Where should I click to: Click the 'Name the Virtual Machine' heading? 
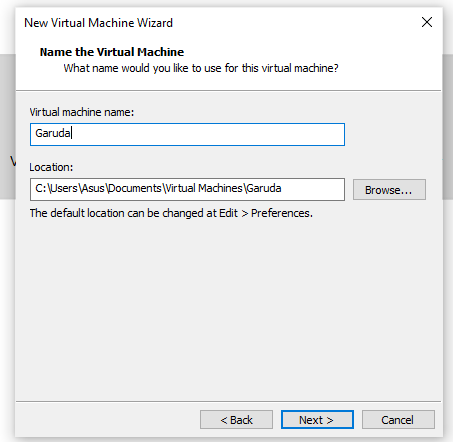112,52
